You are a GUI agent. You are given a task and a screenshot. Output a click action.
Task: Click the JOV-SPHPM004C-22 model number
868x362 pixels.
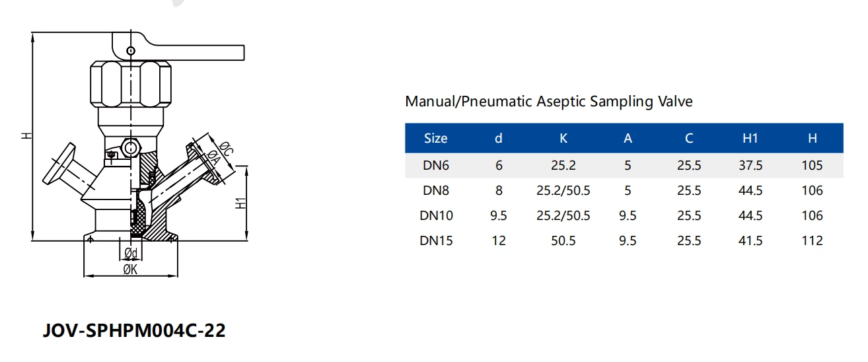133,330
